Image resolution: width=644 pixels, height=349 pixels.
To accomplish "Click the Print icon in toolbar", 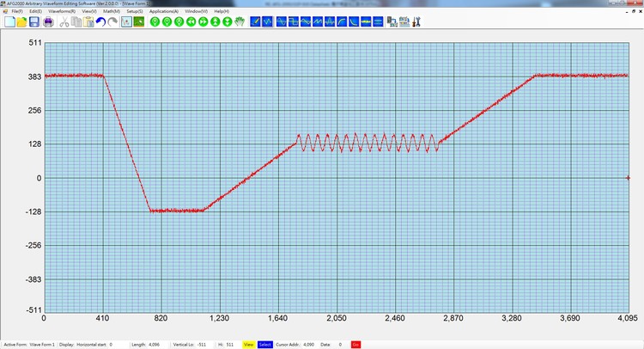I will [48, 21].
